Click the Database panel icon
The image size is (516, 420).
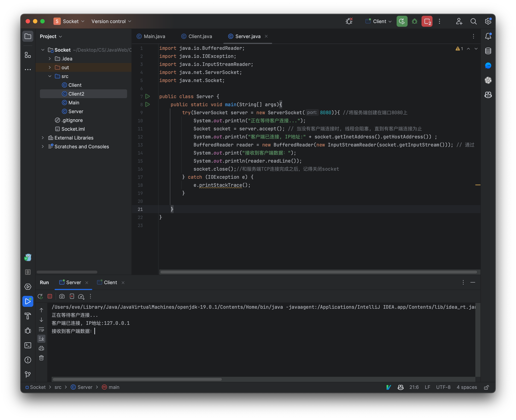coord(488,51)
